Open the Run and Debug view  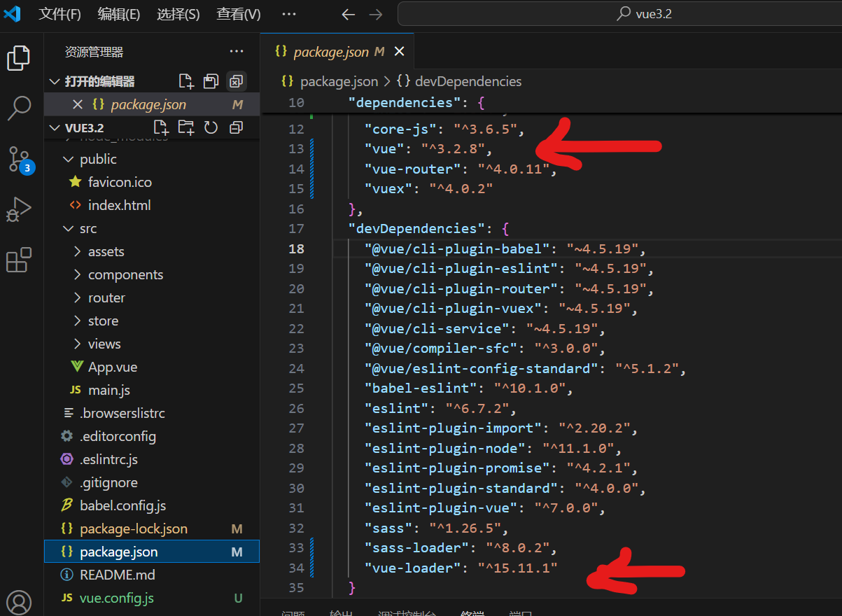click(x=19, y=209)
